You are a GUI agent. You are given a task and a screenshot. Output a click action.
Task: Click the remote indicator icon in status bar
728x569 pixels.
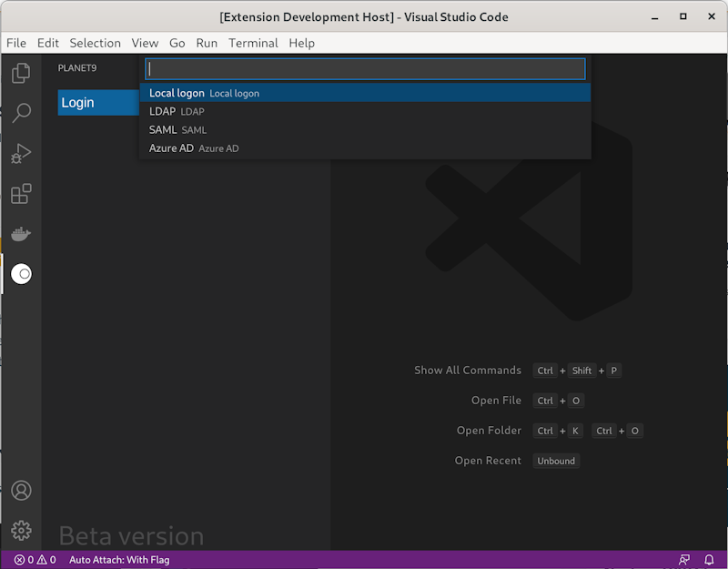click(x=683, y=560)
